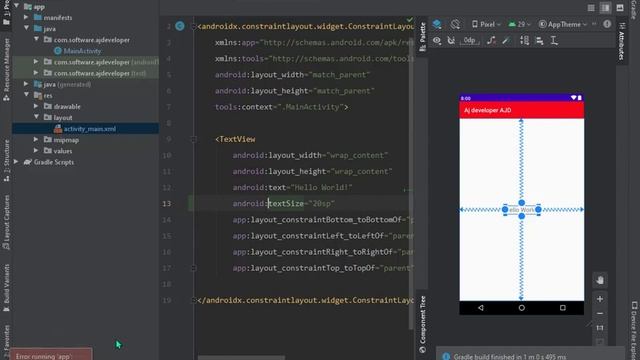640x360 pixels.
Task: Switch editor to Code view
Action: coord(591,8)
